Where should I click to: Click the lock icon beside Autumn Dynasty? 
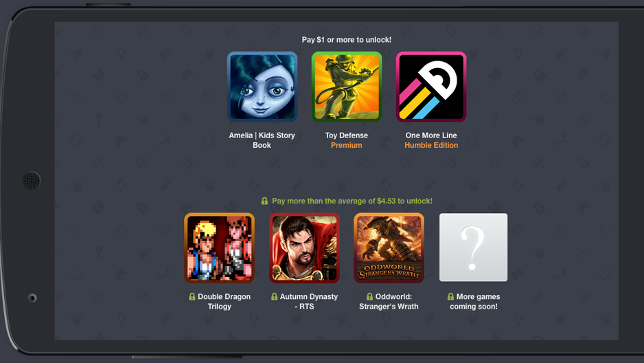[274, 296]
